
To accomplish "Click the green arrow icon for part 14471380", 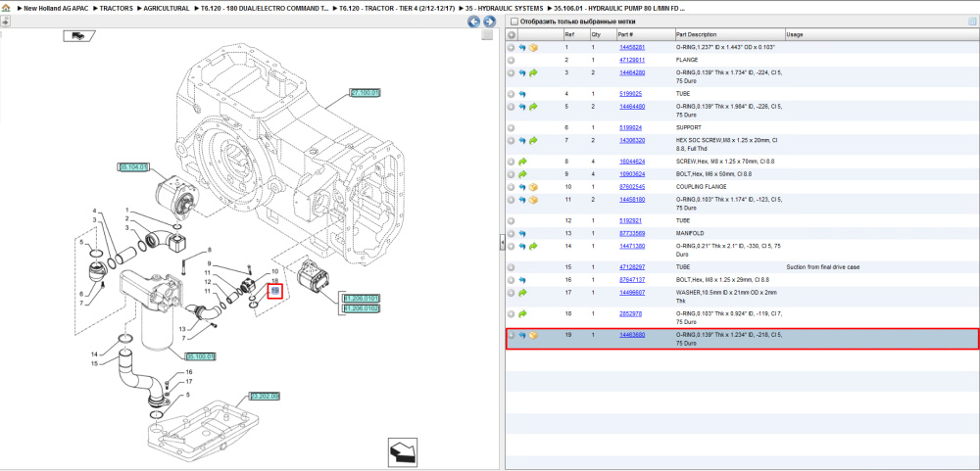I will (x=533, y=246).
